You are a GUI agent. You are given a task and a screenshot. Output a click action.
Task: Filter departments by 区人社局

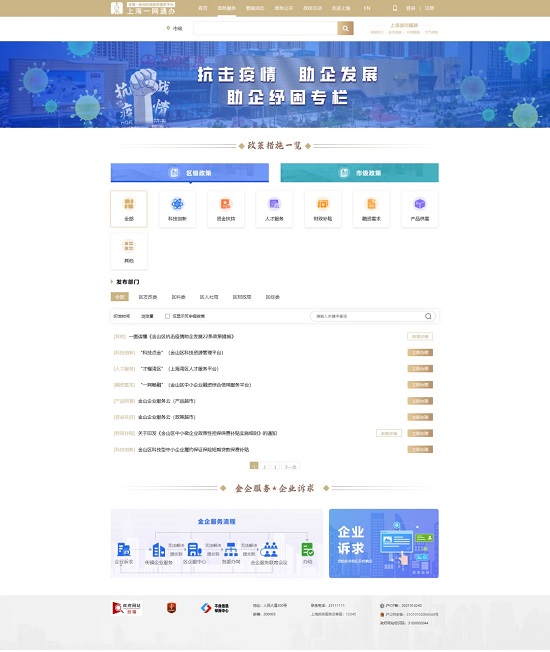click(209, 297)
